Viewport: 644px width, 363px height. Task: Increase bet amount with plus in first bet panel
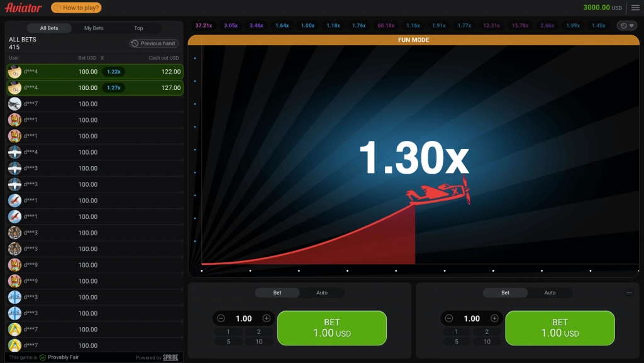click(x=267, y=318)
